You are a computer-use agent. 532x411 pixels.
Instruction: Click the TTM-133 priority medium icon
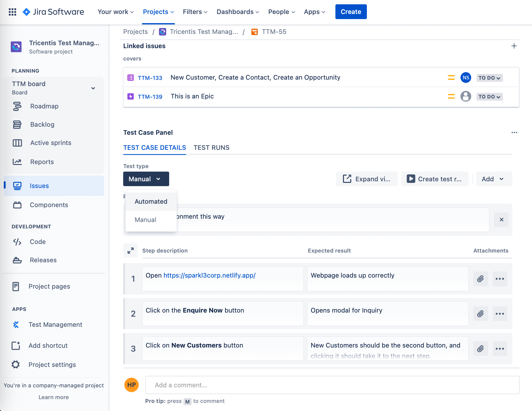(x=451, y=78)
